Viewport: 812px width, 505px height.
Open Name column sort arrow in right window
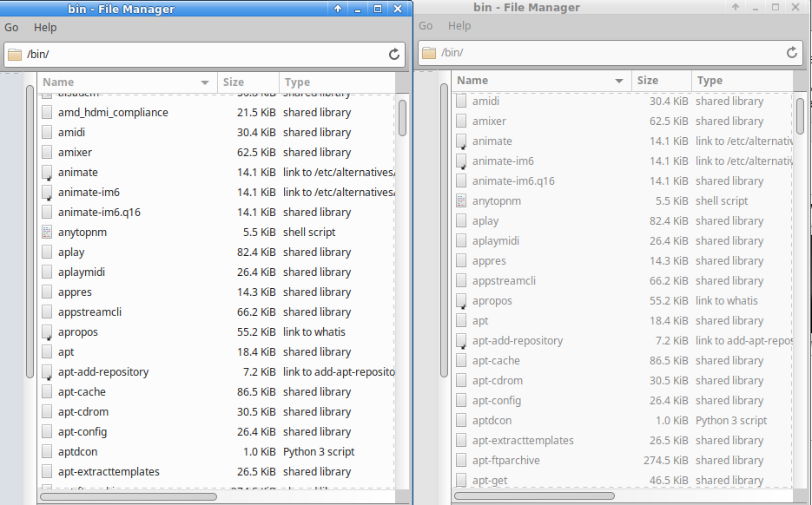point(619,81)
